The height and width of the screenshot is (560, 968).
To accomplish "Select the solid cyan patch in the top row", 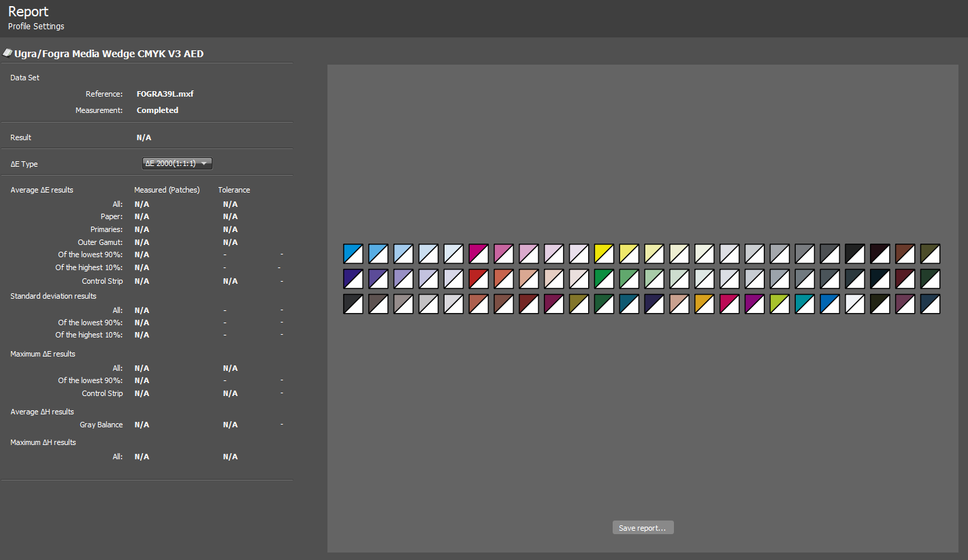I will pyautogui.click(x=353, y=254).
